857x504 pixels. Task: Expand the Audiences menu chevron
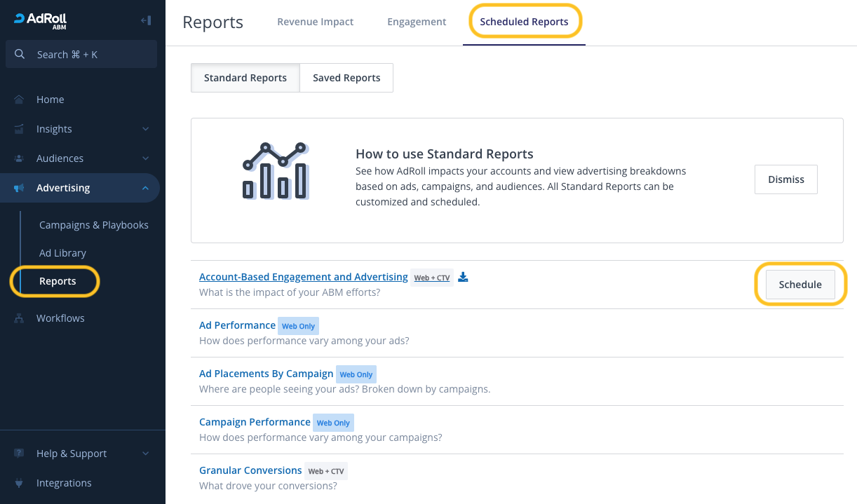coord(145,158)
